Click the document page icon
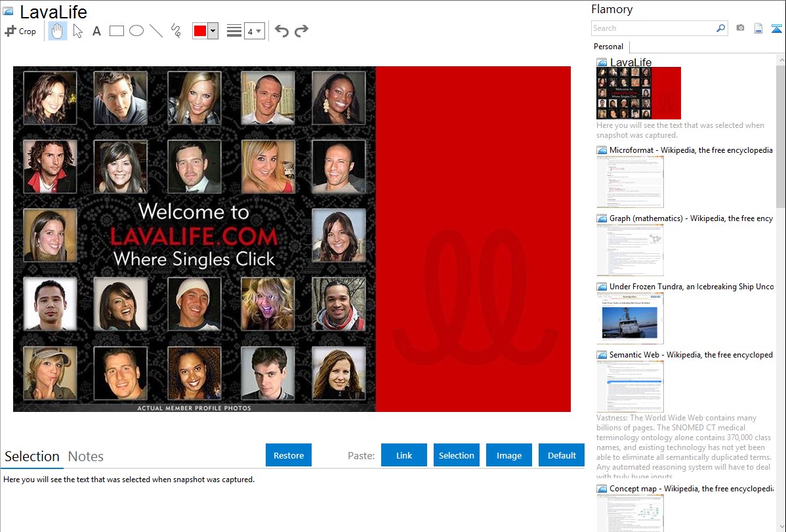 [758, 28]
